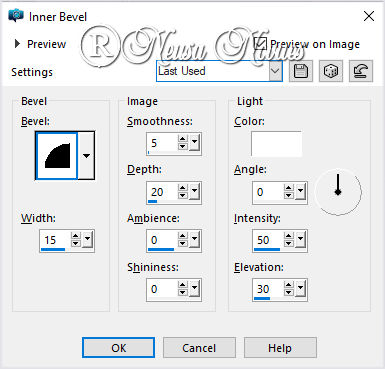Decrease Shininess with the down arrow
Viewport: 385px width, 369px height.
tap(183, 293)
